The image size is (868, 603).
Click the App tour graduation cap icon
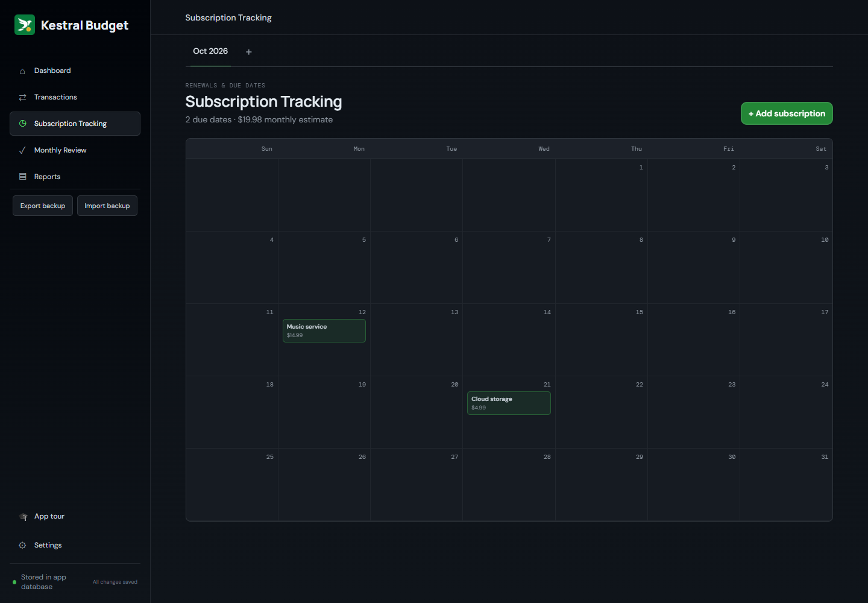tap(24, 517)
